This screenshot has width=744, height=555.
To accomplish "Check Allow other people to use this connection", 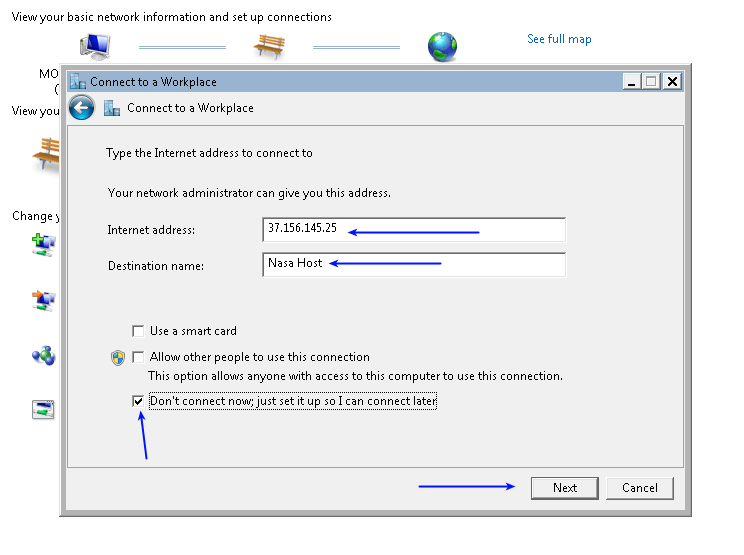I will point(138,357).
